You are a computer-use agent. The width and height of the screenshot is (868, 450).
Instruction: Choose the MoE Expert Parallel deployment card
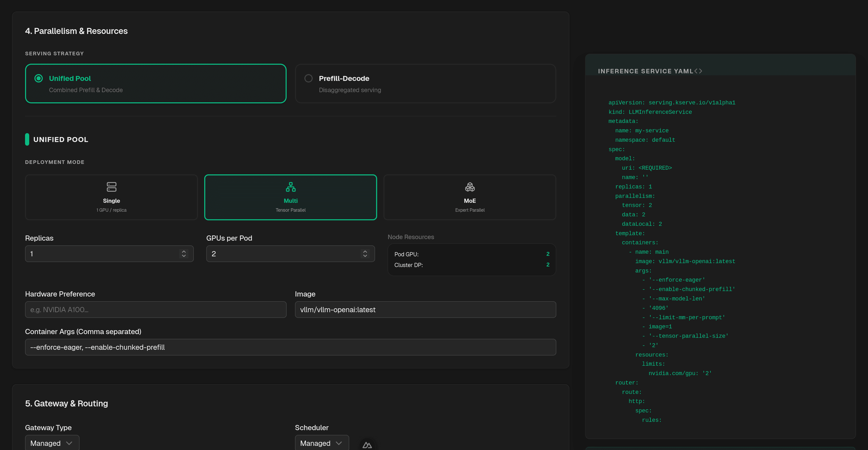[x=470, y=197]
